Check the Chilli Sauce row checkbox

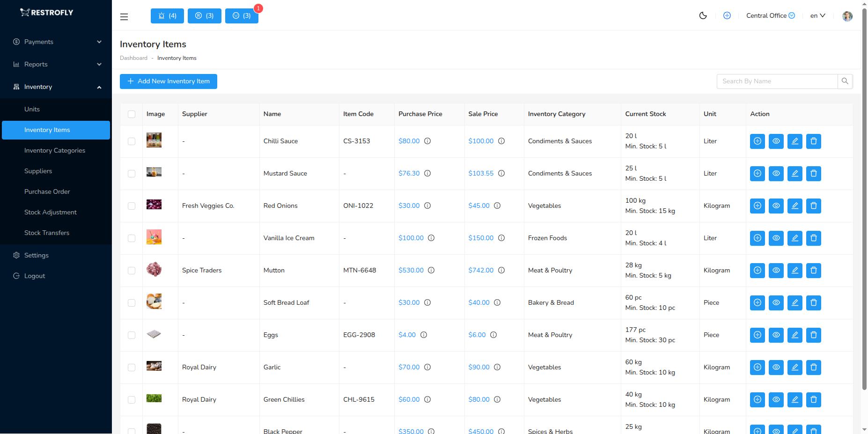132,141
